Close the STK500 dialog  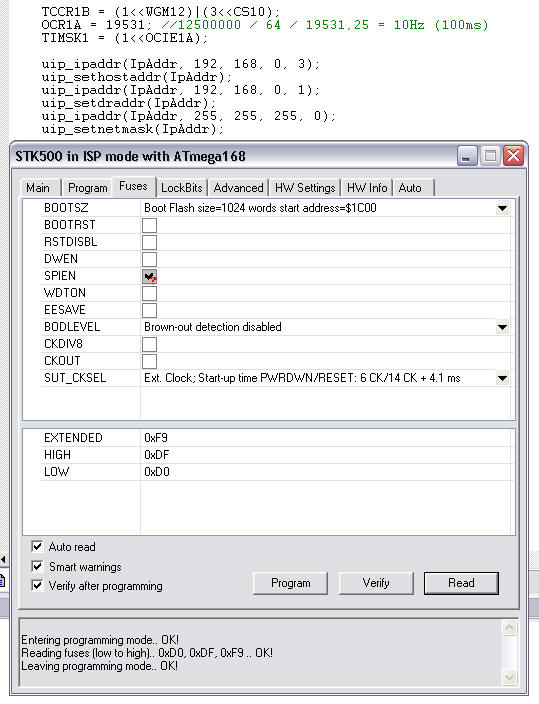click(x=513, y=156)
